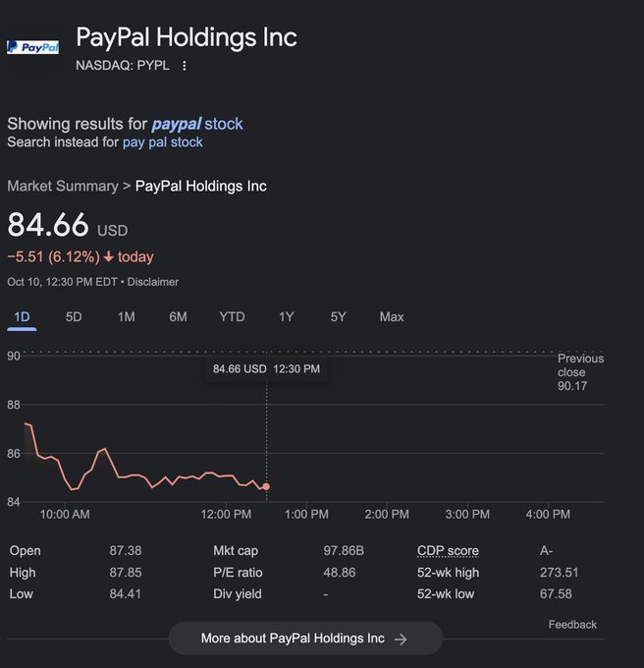The image size is (644, 668).
Task: Click the arrow in the More about button
Action: 401,640
